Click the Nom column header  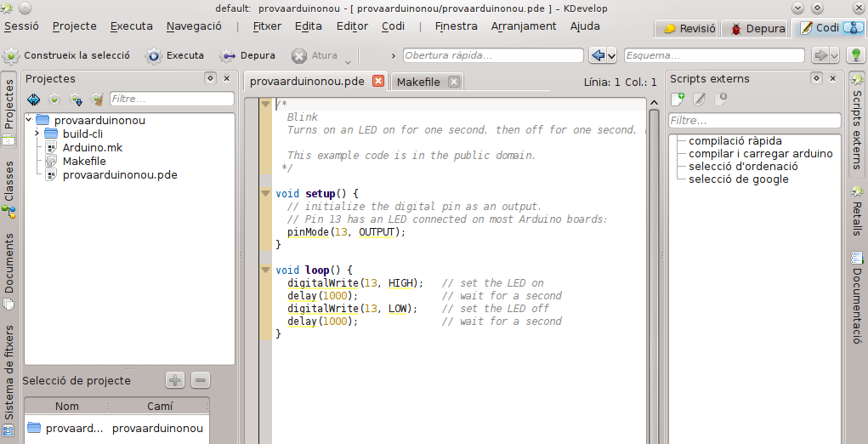coord(67,407)
